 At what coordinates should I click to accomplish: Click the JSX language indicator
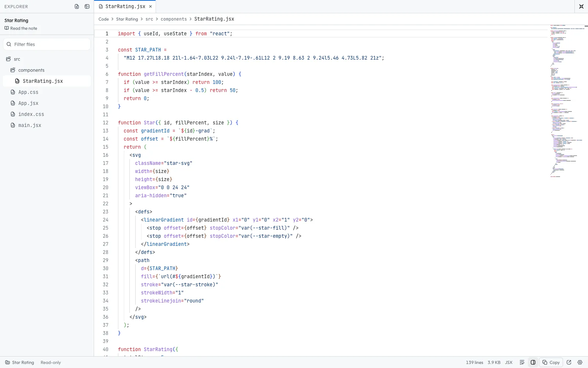pos(509,362)
